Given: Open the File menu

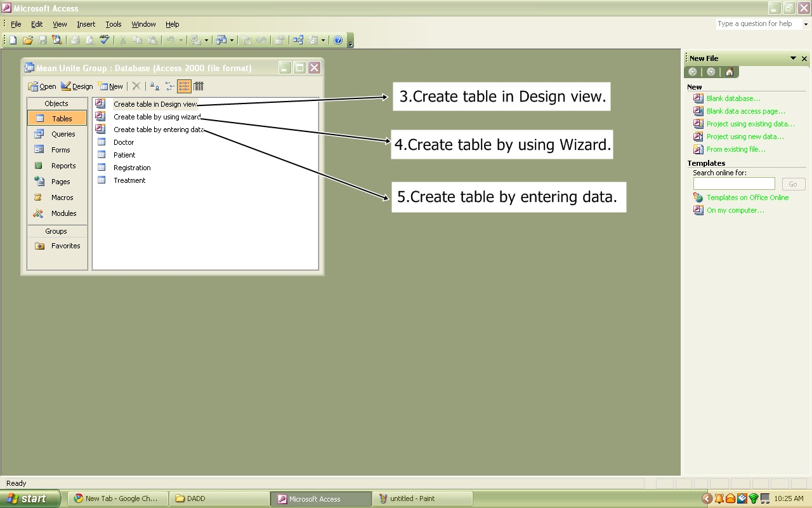Looking at the screenshot, I should coord(16,24).
